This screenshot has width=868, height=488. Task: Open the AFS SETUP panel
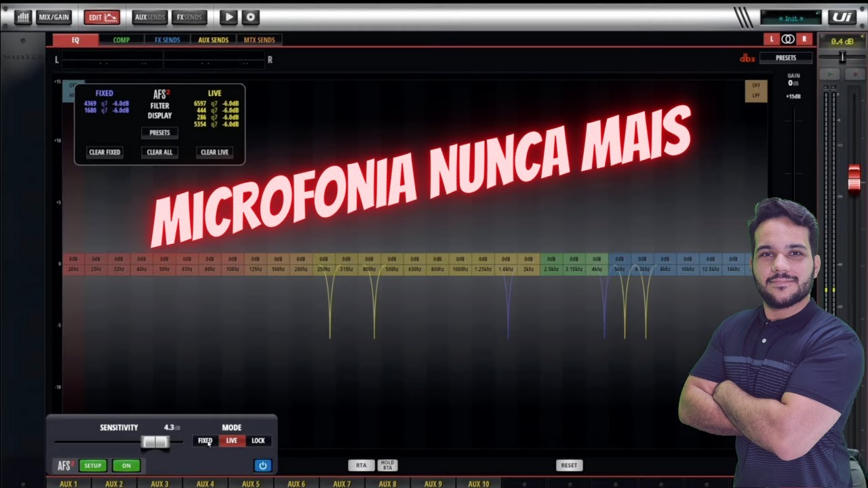click(93, 466)
